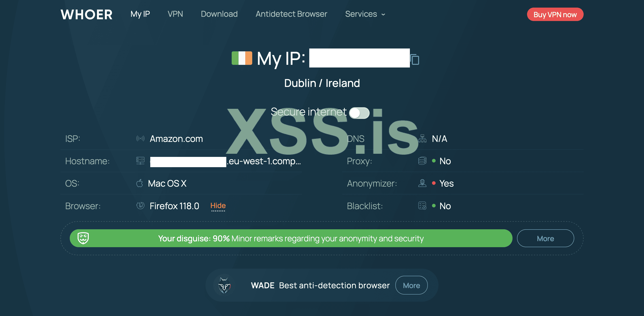Click the ISP signal icon beside Amazon.com
Viewport: 644px width, 316px height.
[x=140, y=138]
